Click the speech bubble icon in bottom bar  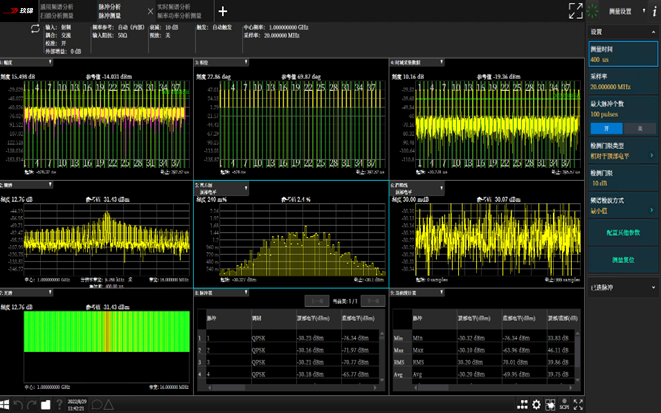(96, 405)
